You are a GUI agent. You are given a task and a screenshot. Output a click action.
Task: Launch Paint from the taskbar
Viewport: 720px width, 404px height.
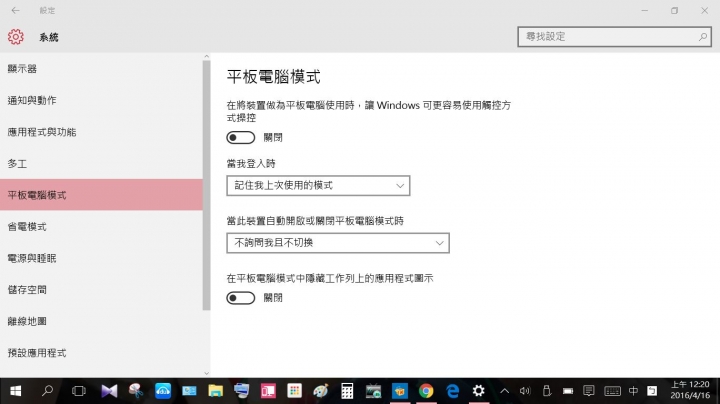(x=321, y=391)
